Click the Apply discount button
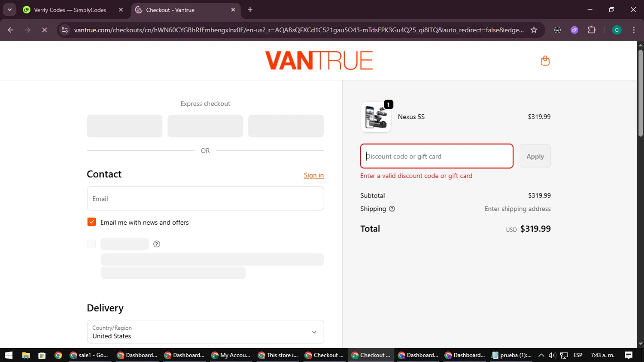 tap(535, 156)
